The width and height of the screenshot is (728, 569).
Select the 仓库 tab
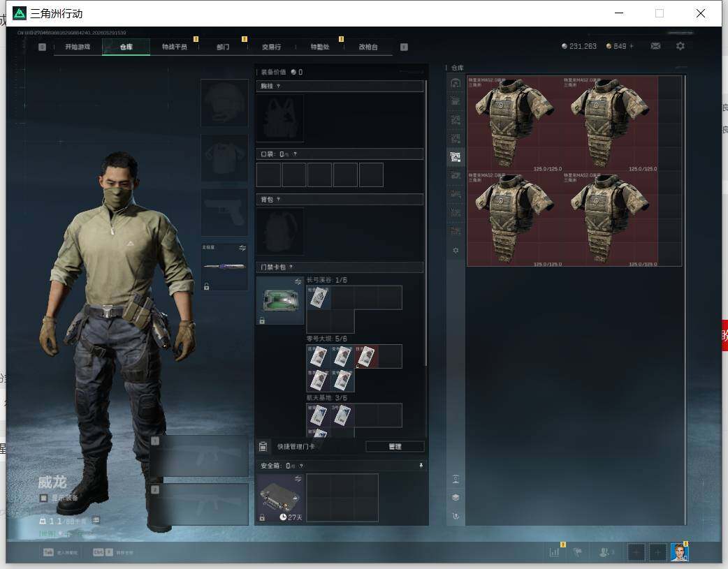pos(126,47)
